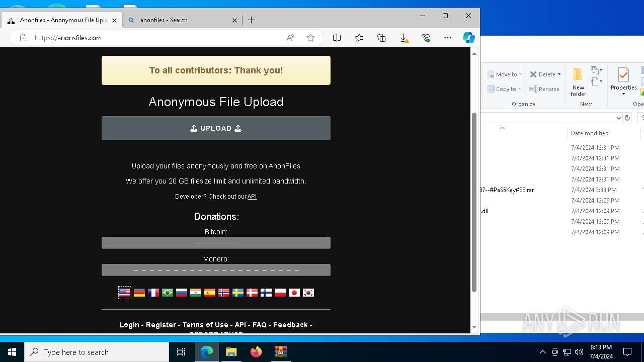Open the notification center

coord(627,352)
